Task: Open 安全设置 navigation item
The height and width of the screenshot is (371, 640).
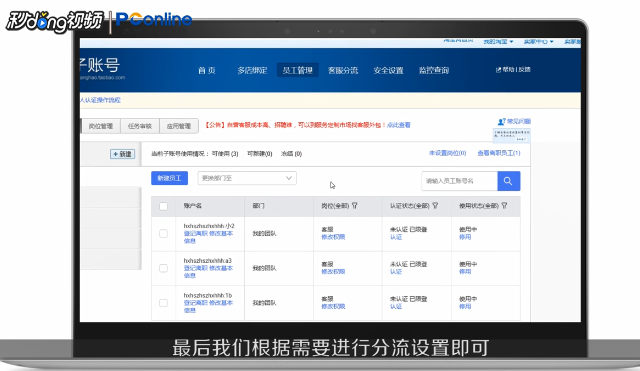Action: pos(388,70)
